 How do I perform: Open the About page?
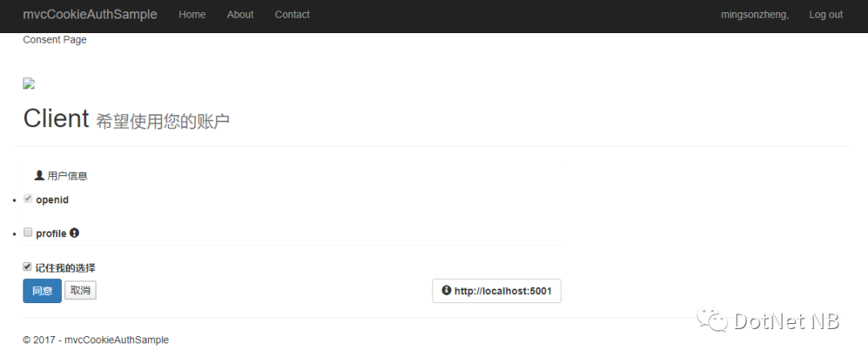coord(240,14)
